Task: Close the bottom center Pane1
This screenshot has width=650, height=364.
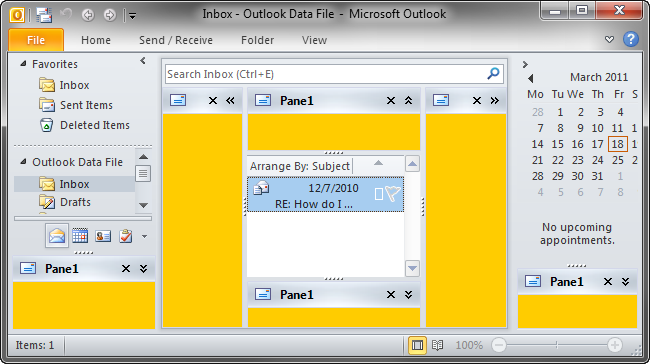Action: point(390,295)
